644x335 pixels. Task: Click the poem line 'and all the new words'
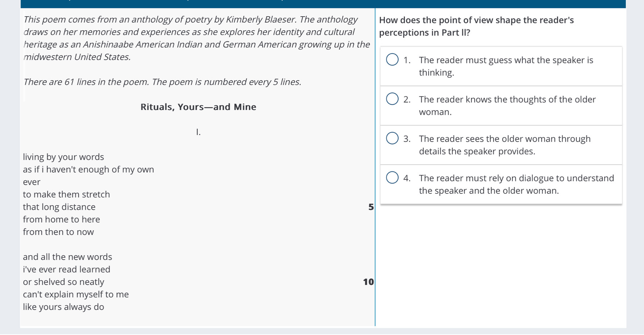[x=67, y=257]
